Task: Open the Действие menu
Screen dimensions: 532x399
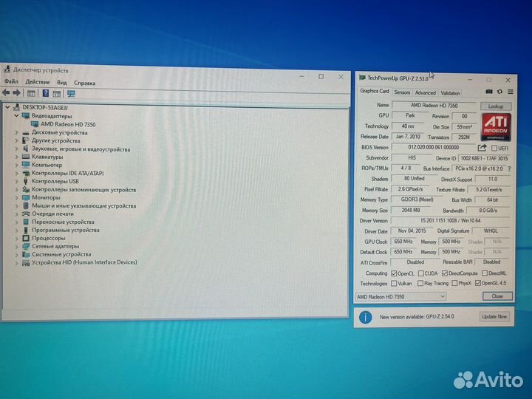Action: [x=37, y=82]
